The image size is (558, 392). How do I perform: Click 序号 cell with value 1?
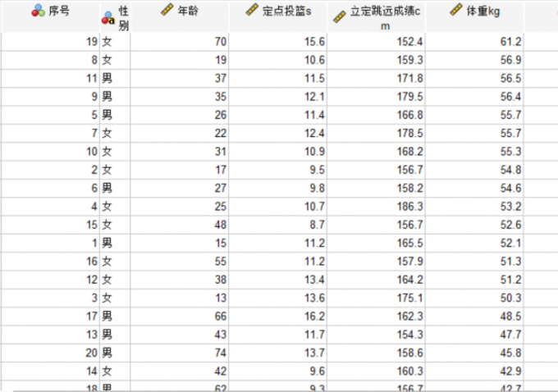[51, 244]
